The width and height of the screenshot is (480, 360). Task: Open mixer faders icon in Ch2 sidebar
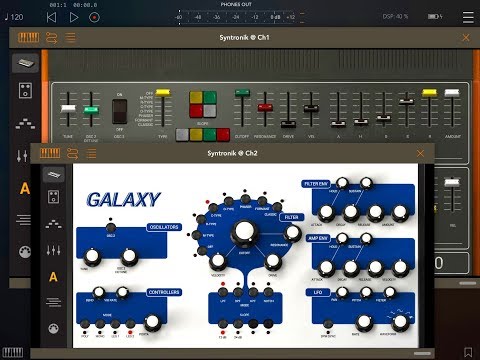click(53, 250)
